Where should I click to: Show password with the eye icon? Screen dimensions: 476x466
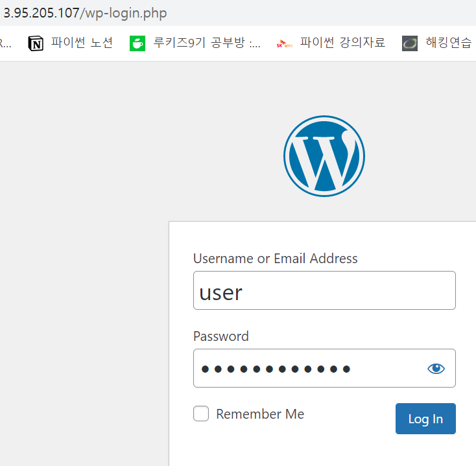click(x=436, y=369)
